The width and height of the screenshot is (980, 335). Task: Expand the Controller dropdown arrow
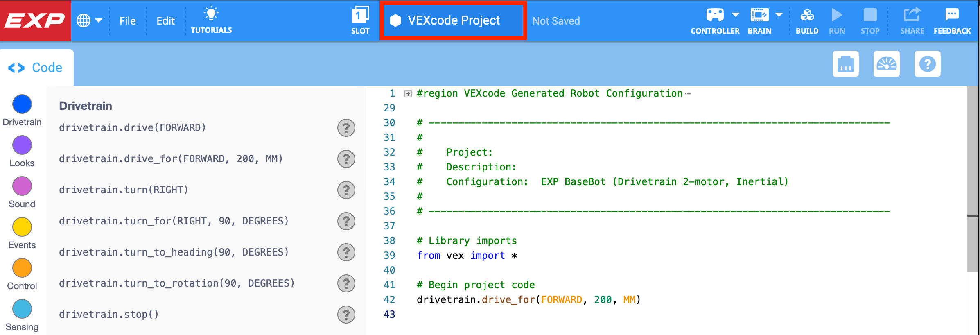pyautogui.click(x=736, y=15)
